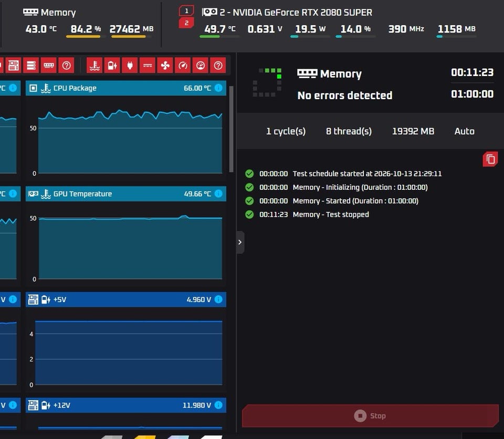Click the question-mark filter next to the memory filter
504x439 pixels.
pyautogui.click(x=67, y=66)
